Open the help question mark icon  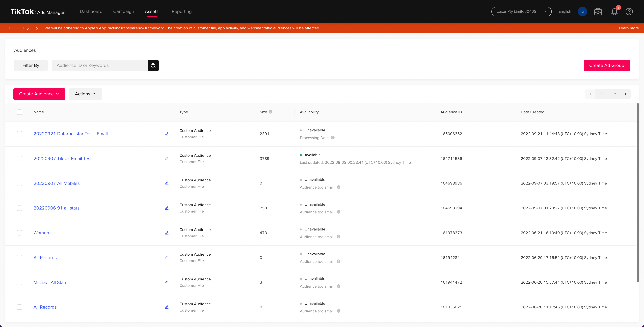629,12
